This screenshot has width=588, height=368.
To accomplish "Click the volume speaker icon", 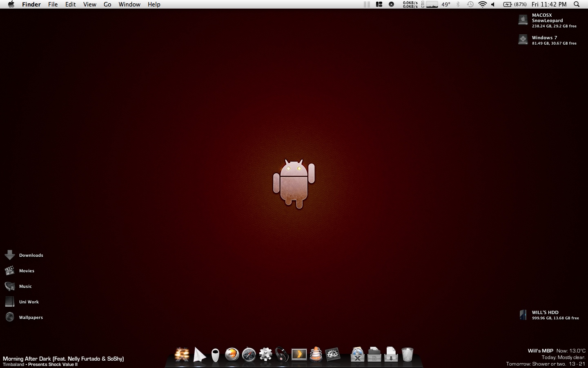I will tap(493, 4).
